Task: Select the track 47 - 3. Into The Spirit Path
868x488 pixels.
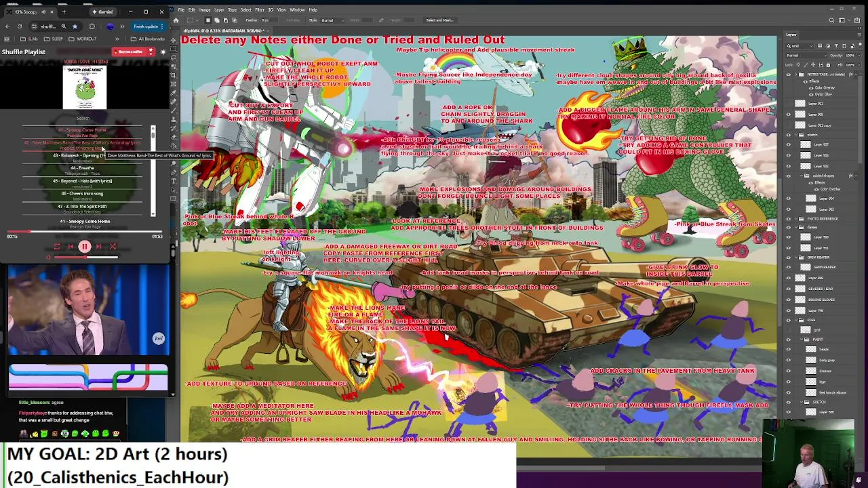Action: pos(83,208)
